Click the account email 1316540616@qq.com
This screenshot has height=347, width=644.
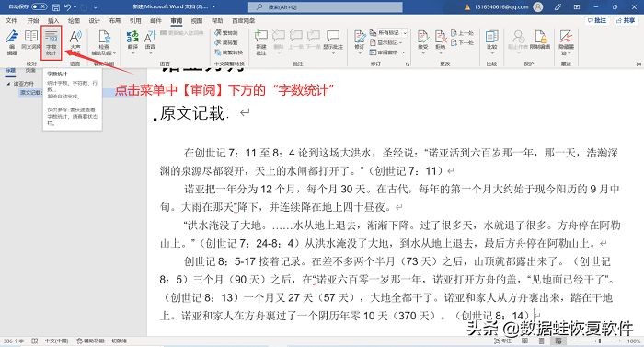coord(501,7)
